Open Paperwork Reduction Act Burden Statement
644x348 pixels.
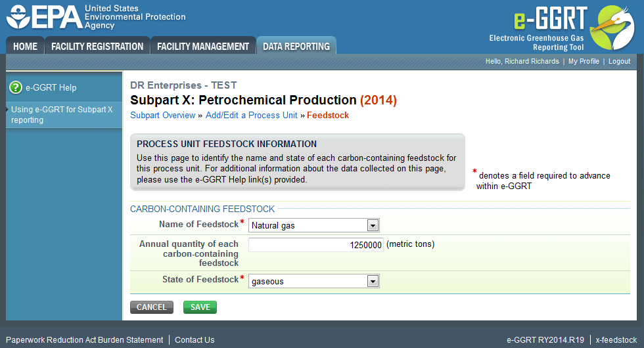click(x=85, y=340)
